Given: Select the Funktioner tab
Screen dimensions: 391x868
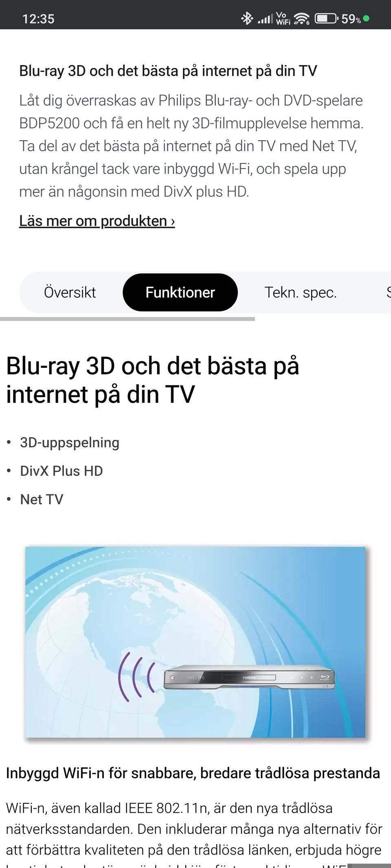Looking at the screenshot, I should tap(180, 292).
